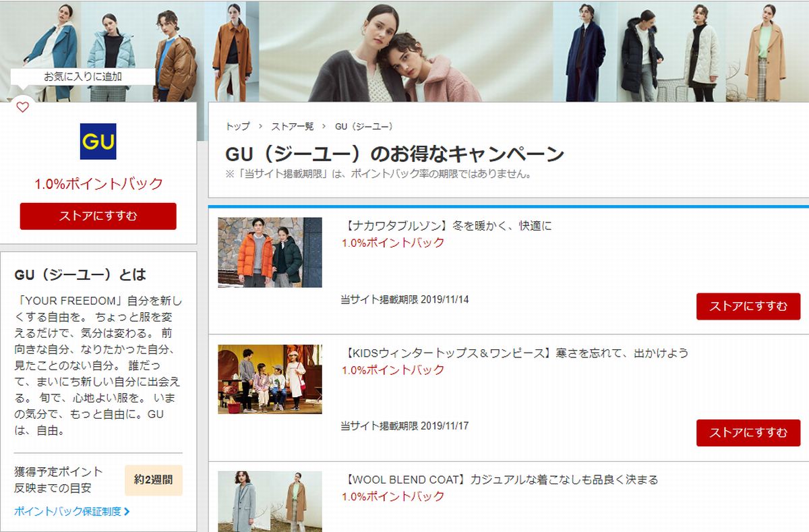Go to store from KIDSウィンタートップス campaign
The image size is (809, 532).
point(748,433)
